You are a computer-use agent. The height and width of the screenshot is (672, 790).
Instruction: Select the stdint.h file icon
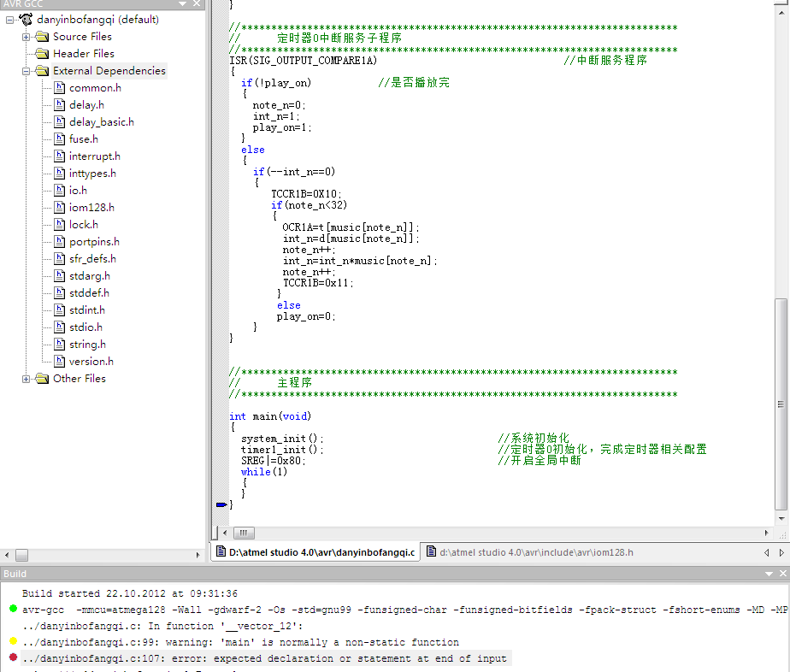tap(60, 311)
